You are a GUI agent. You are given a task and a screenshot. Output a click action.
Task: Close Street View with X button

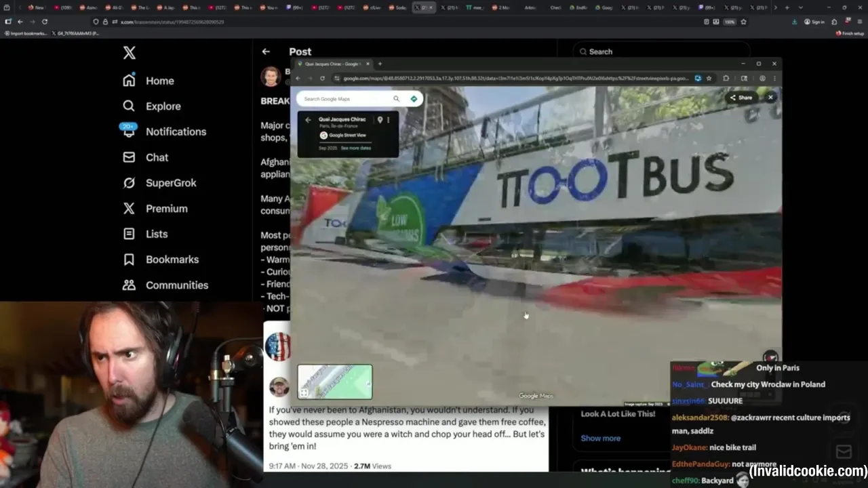point(770,98)
